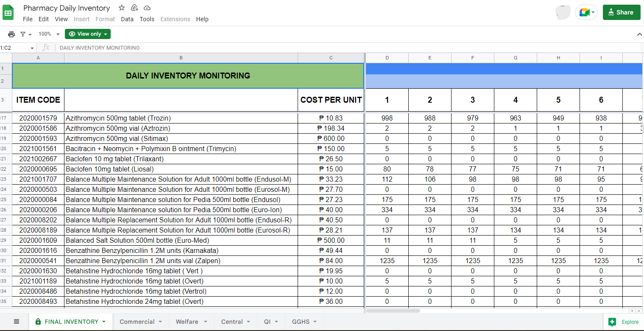Select Benzathine Benzylpenicillin 1.2M units vial (Zalpen)

(x=181, y=261)
